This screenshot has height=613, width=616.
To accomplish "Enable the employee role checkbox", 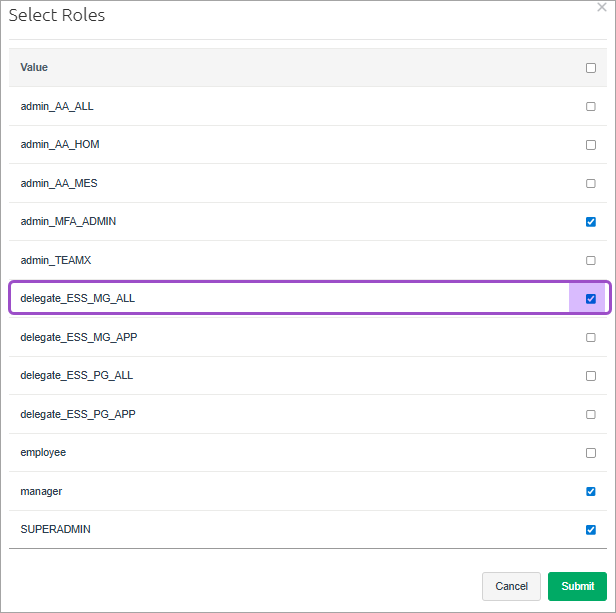I will 591,453.
